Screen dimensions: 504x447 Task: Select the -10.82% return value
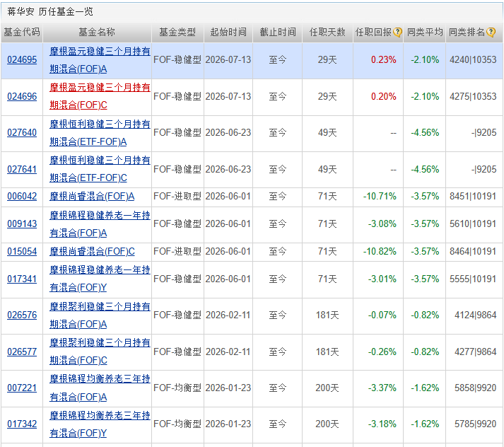(380, 252)
